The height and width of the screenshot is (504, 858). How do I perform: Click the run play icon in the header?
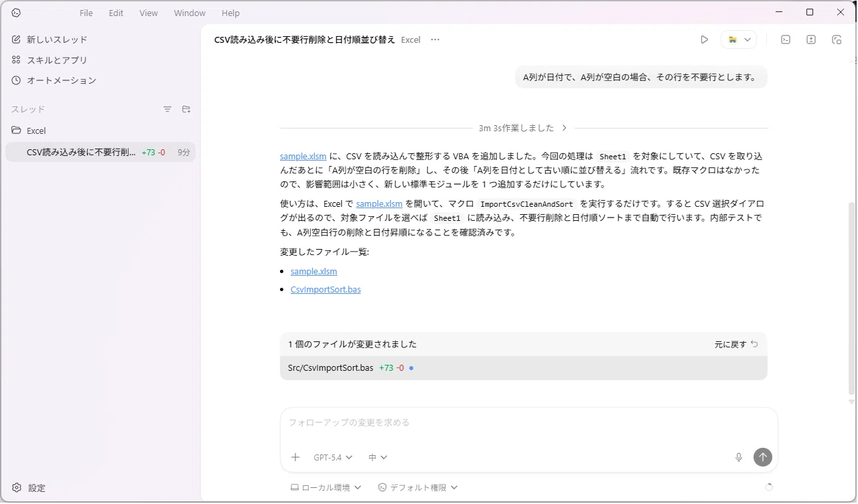[704, 39]
